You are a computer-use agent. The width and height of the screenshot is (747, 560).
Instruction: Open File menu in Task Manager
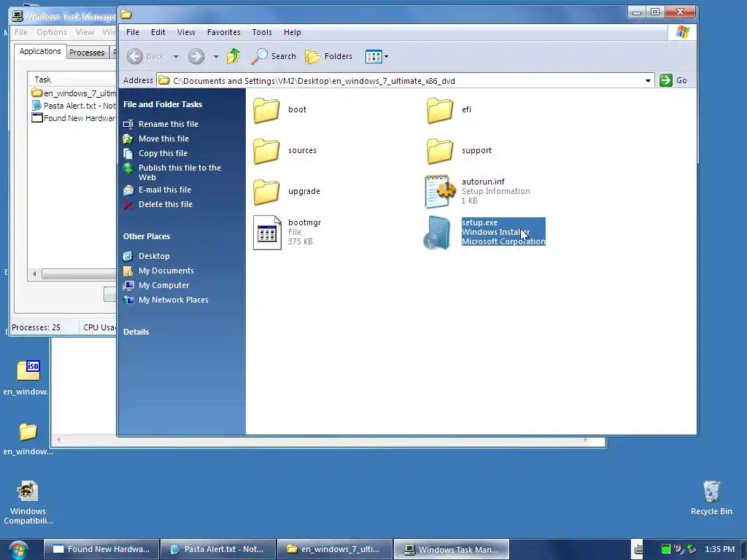point(21,32)
